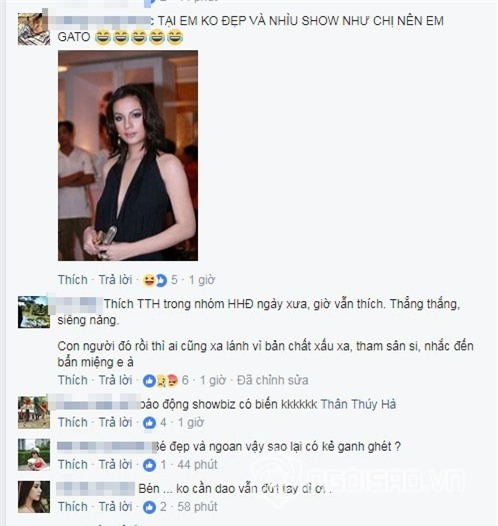The image size is (498, 526).
Task: Open the reaction icons on the GATO comment
Action: coord(155,280)
